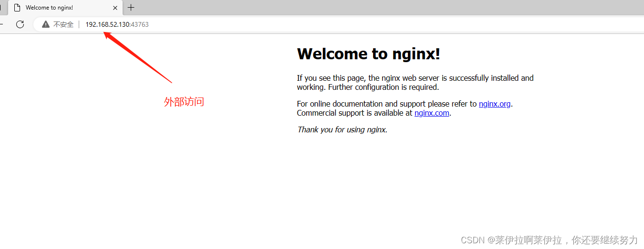Click the 不安全 security label
The height and width of the screenshot is (249, 644).
[63, 24]
